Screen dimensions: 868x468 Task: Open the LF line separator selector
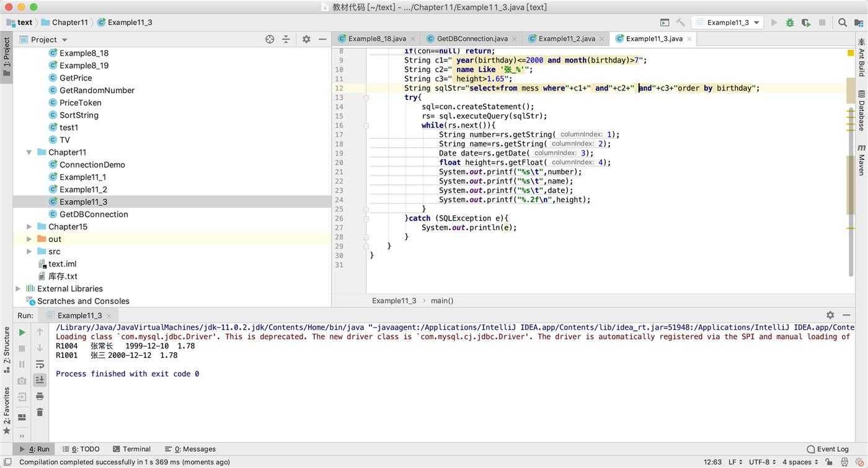coord(735,462)
